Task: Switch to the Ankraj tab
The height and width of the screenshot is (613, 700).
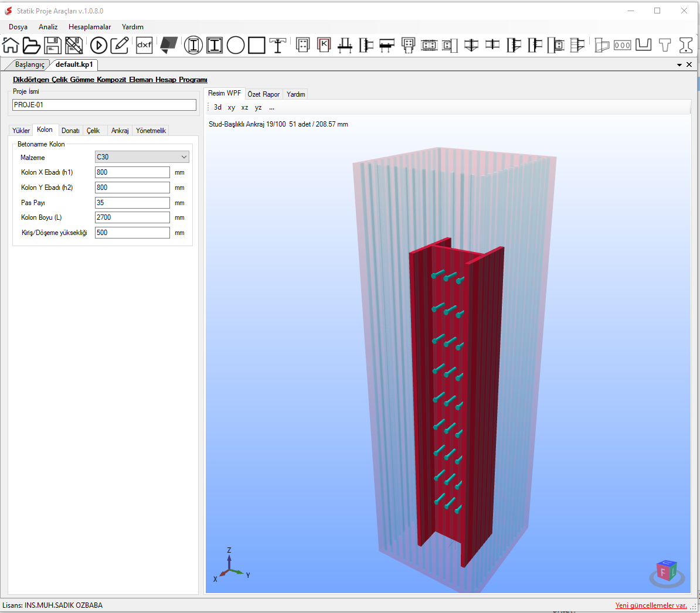Action: [120, 131]
